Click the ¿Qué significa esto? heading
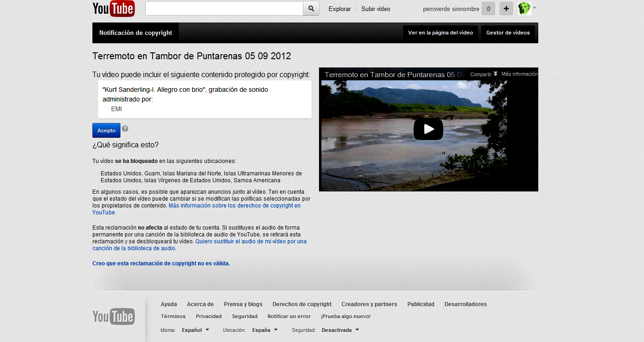The width and height of the screenshot is (644, 342). pos(125,145)
